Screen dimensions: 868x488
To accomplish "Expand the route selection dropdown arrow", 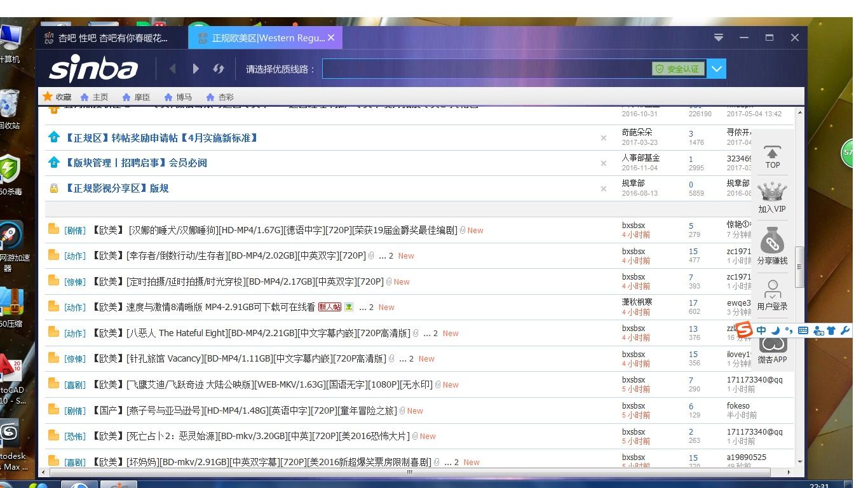I will click(x=717, y=69).
